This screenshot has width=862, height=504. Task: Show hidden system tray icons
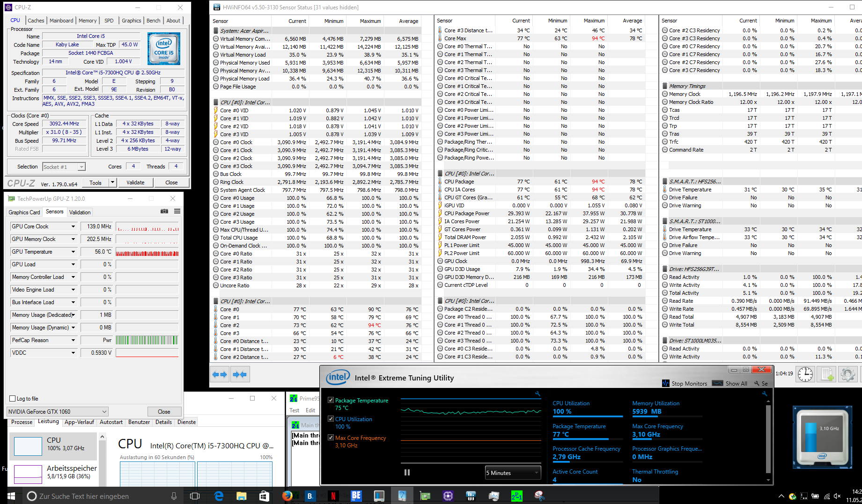[x=781, y=496]
